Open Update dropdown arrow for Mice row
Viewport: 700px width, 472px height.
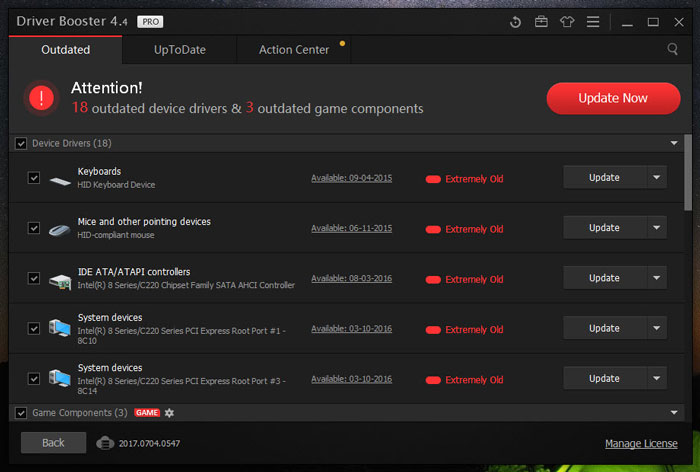[657, 228]
